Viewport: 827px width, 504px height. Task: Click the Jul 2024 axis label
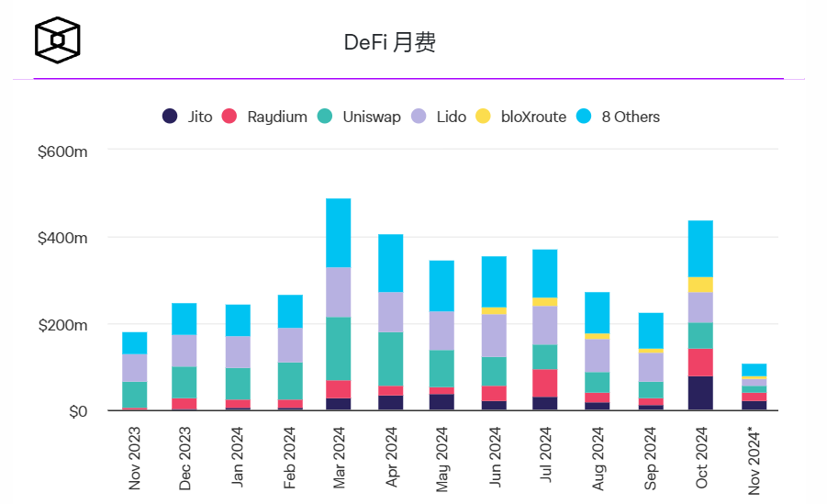click(545, 454)
